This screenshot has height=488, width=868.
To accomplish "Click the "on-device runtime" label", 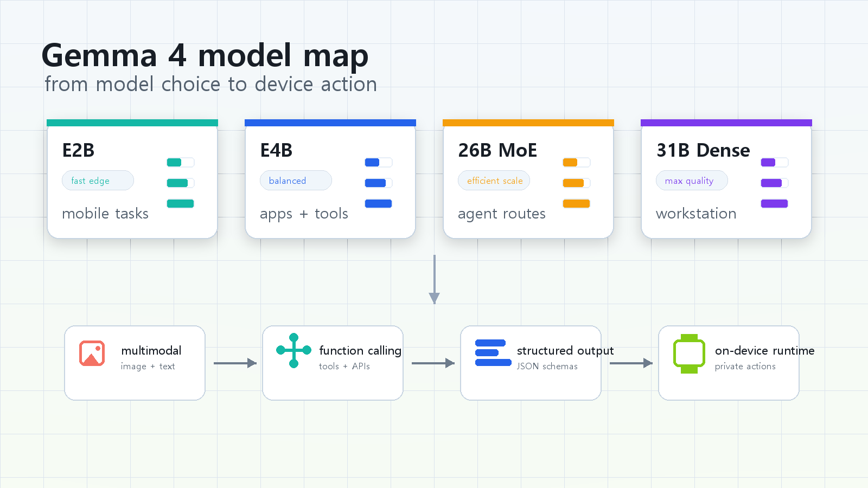I will click(x=764, y=351).
